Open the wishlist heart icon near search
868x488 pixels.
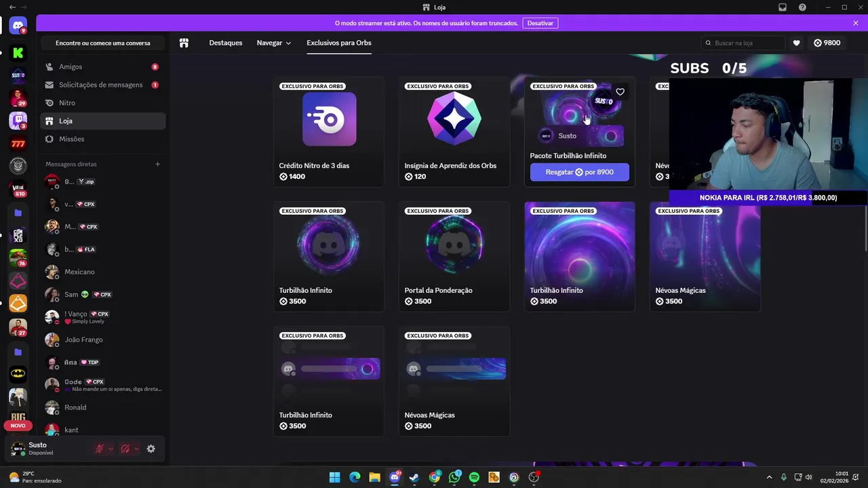(x=797, y=43)
